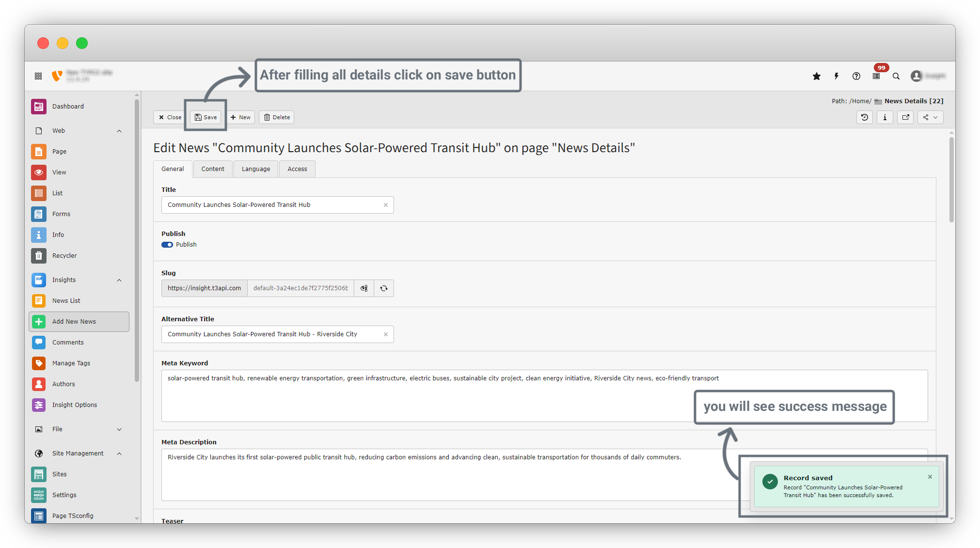The width and height of the screenshot is (980, 548).
Task: Toggle the Publish switch
Action: (167, 245)
